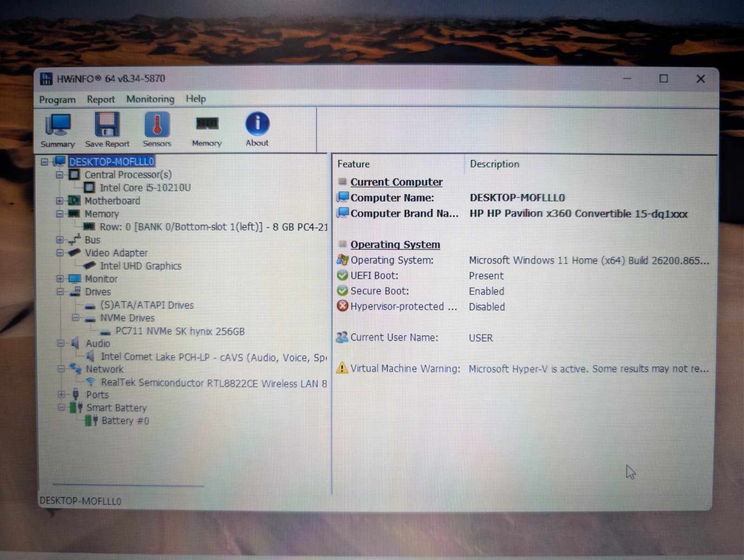Image resolution: width=744 pixels, height=560 pixels.
Task: Click the Microsoft Hyper-V is active warning text
Action: click(589, 369)
